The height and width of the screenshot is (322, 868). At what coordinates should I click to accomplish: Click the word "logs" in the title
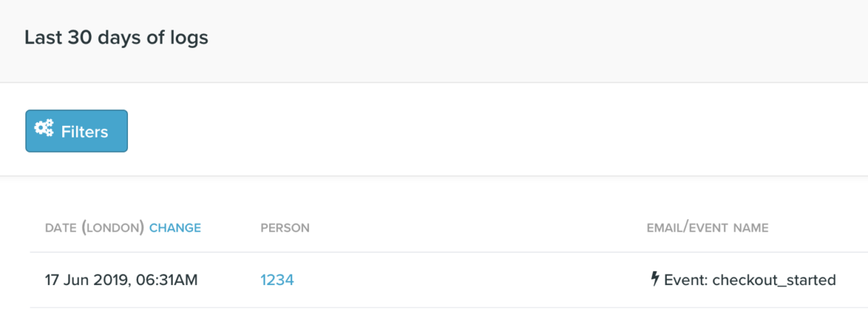click(189, 38)
